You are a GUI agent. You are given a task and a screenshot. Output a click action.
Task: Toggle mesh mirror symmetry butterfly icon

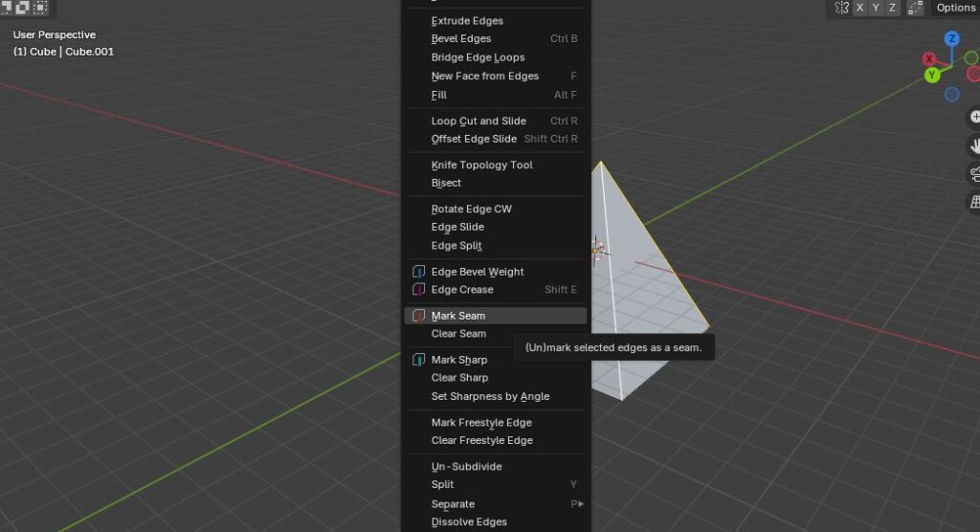(x=842, y=8)
